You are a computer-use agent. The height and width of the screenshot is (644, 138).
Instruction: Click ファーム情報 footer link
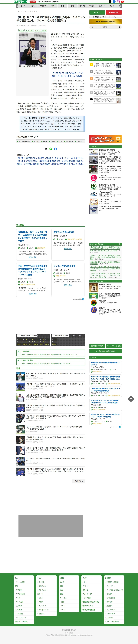point(20,582)
